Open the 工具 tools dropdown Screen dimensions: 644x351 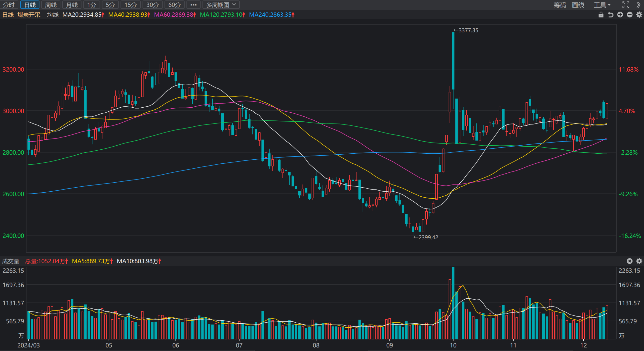coord(602,5)
